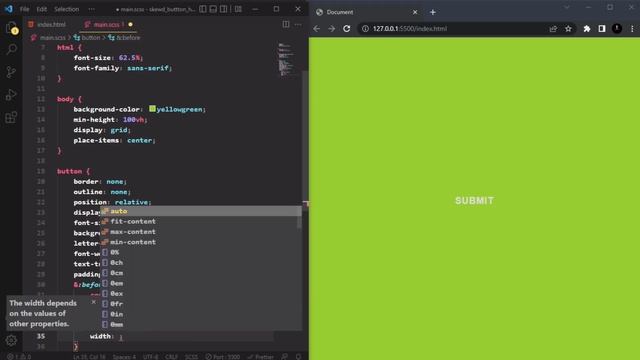This screenshot has width=640, height=360.
Task: Click the SUBMIT button on the page
Action: click(x=474, y=201)
